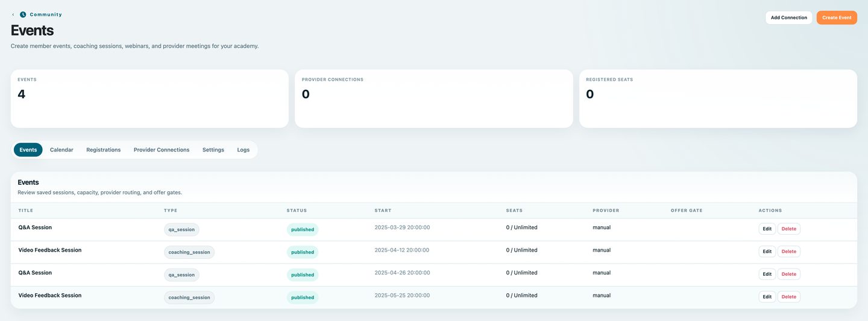Edit the Video Feedback Session on 2025-05-25

[767, 297]
